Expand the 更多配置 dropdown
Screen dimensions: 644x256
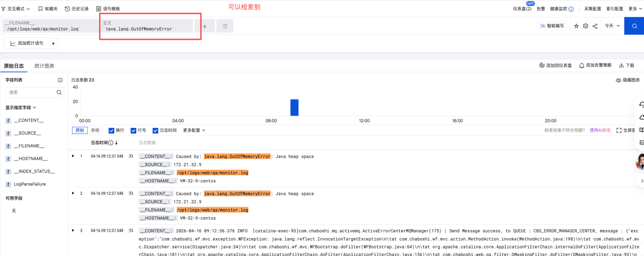pyautogui.click(x=194, y=130)
